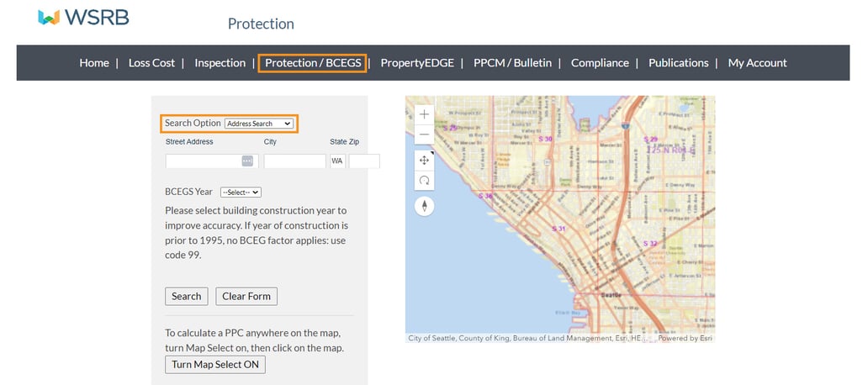Zoom in on the map
Screen dimensions: 868x385
(425, 113)
